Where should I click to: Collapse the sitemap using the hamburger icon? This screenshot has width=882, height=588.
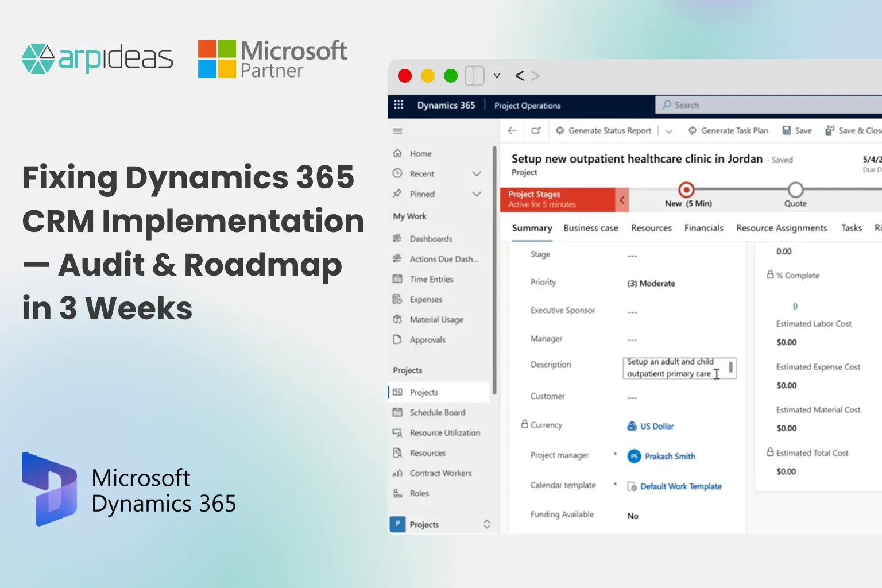pos(397,131)
